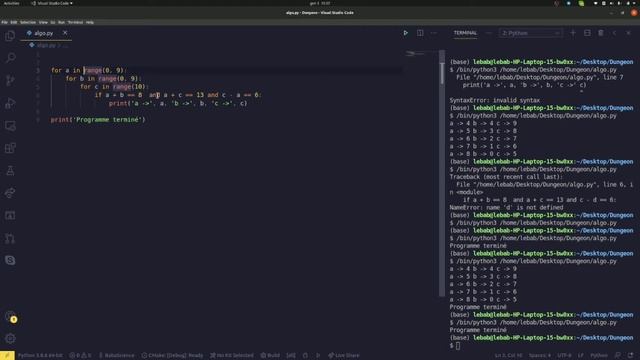
Task: Click No Kit Selected status item
Action: click(231, 356)
